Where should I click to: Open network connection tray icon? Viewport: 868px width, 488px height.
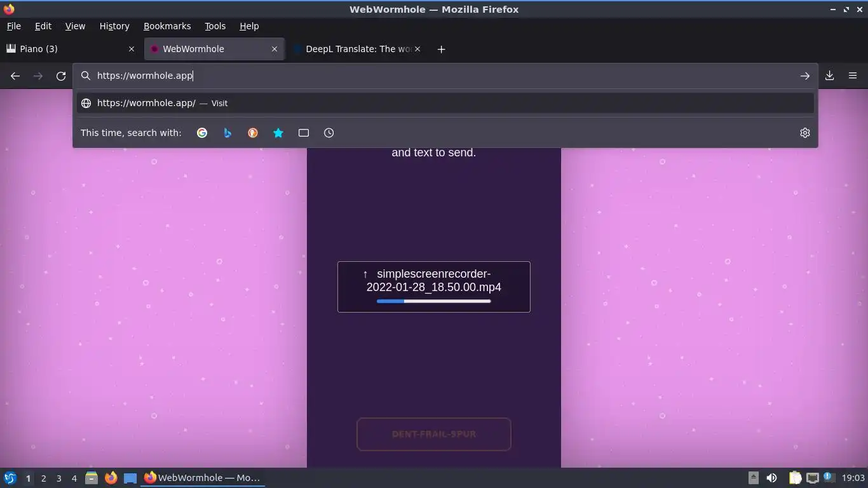click(x=812, y=478)
